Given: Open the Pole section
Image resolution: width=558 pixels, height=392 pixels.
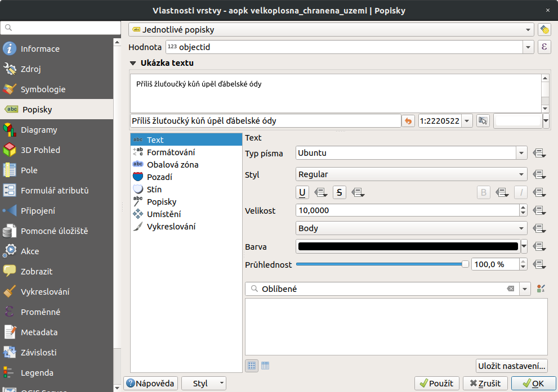Looking at the screenshot, I should coord(56,170).
